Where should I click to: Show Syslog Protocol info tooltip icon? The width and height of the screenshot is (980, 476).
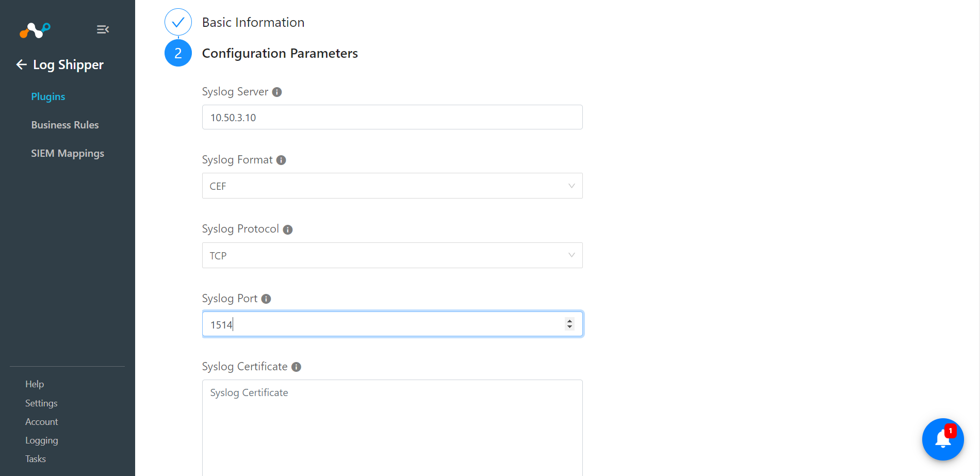click(288, 229)
